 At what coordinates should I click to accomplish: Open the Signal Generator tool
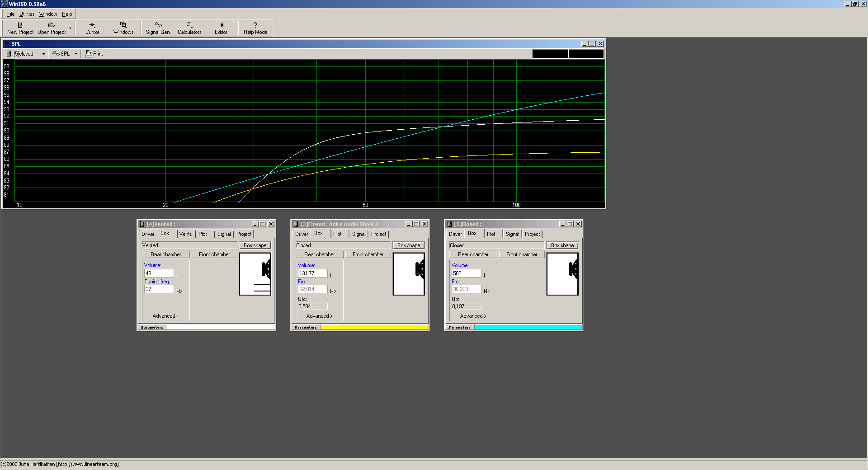(158, 25)
